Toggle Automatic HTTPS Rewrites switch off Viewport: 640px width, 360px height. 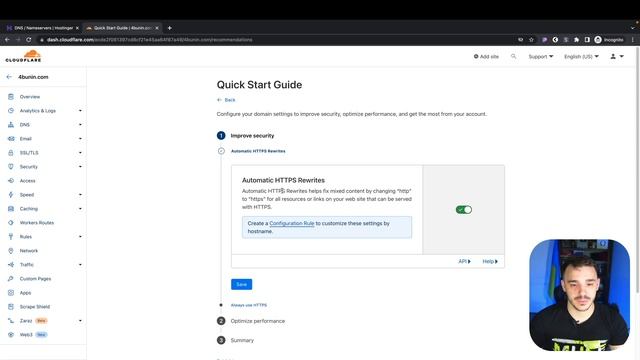(464, 209)
